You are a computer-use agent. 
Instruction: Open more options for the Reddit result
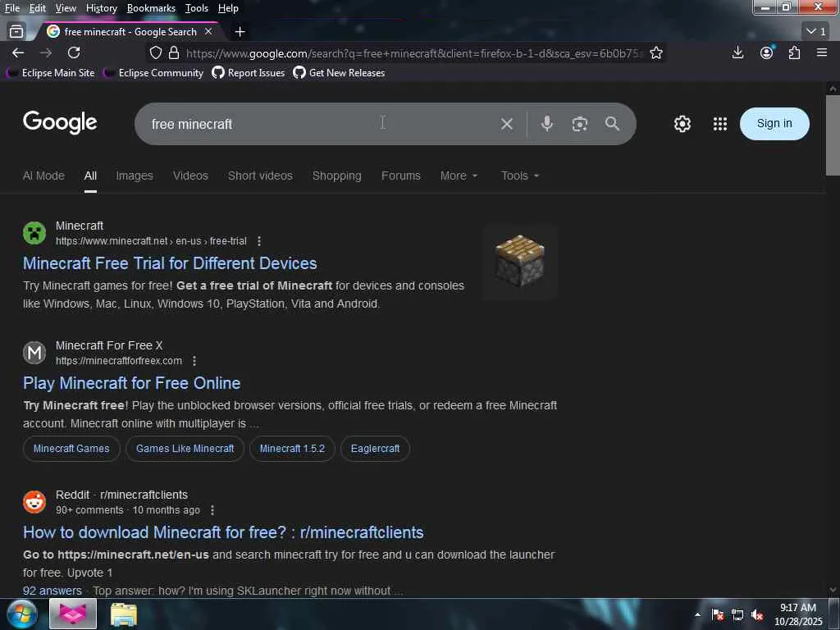coord(212,510)
